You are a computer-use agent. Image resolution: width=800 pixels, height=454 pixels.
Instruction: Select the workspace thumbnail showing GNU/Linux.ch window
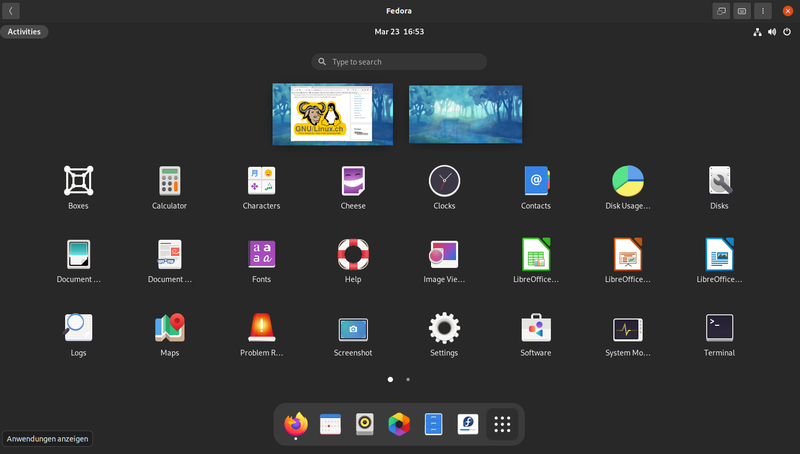pyautogui.click(x=333, y=114)
